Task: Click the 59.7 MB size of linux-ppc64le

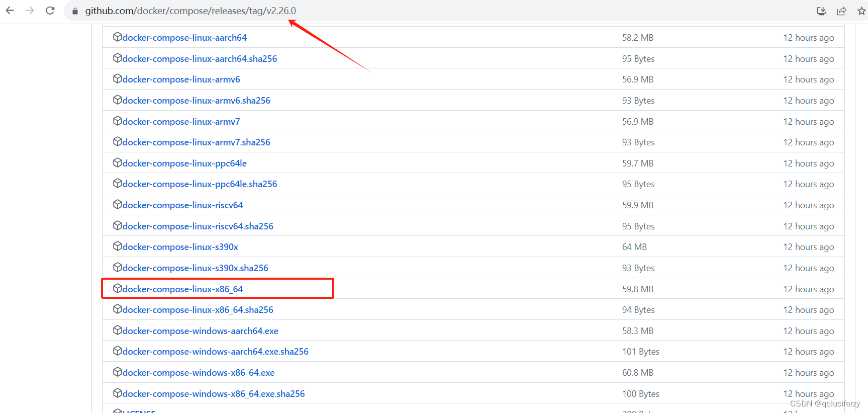Action: [638, 163]
